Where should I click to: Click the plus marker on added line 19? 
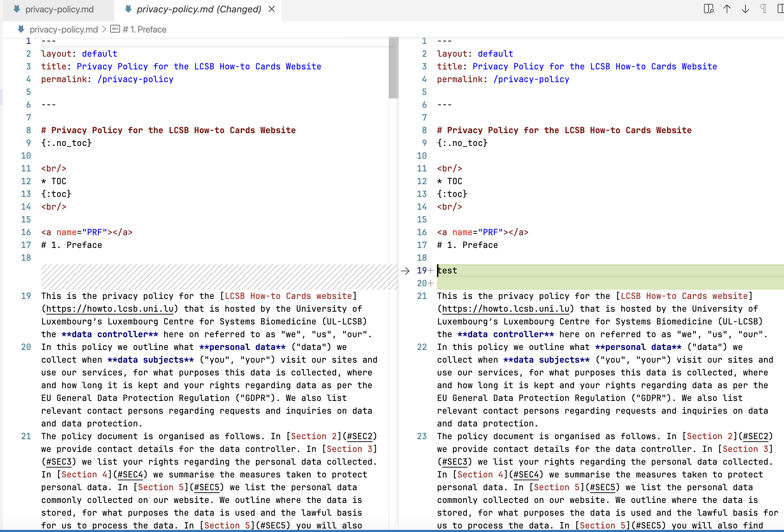tap(431, 271)
